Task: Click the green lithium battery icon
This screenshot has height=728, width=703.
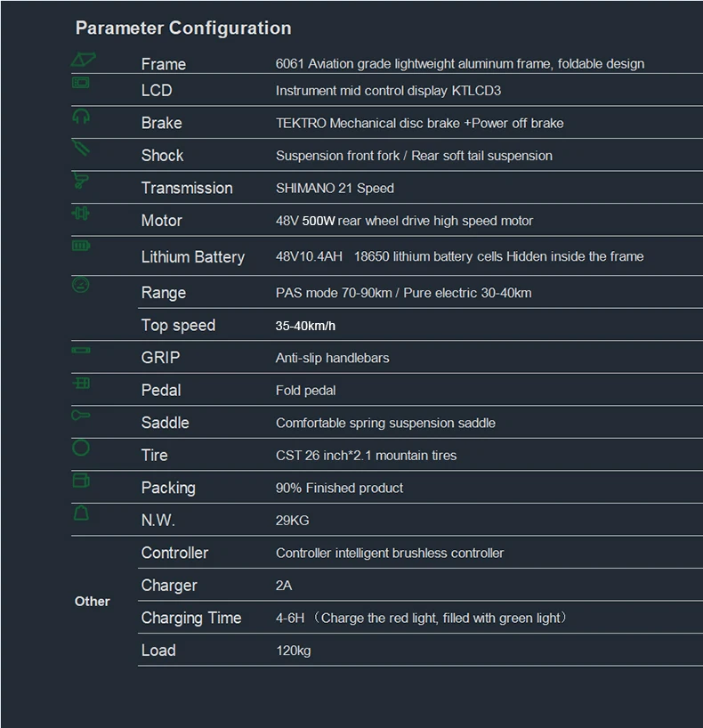Action: (81, 246)
